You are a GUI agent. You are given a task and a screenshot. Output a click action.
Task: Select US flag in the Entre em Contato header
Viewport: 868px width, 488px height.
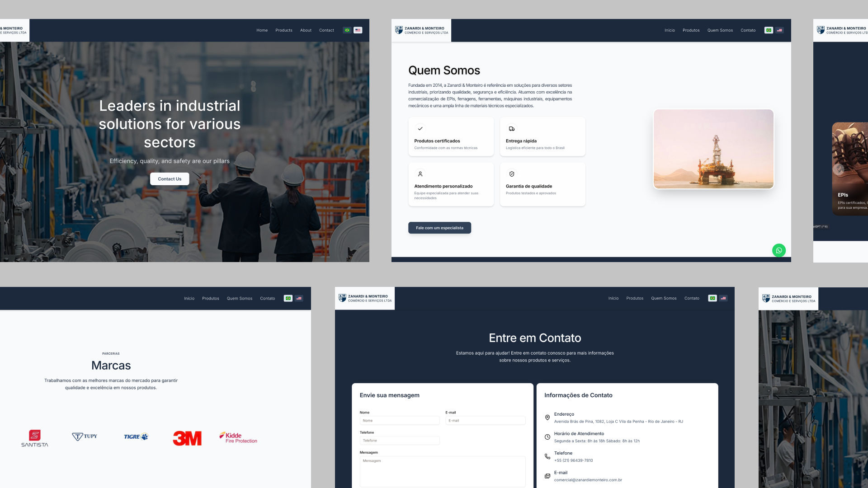point(723,298)
